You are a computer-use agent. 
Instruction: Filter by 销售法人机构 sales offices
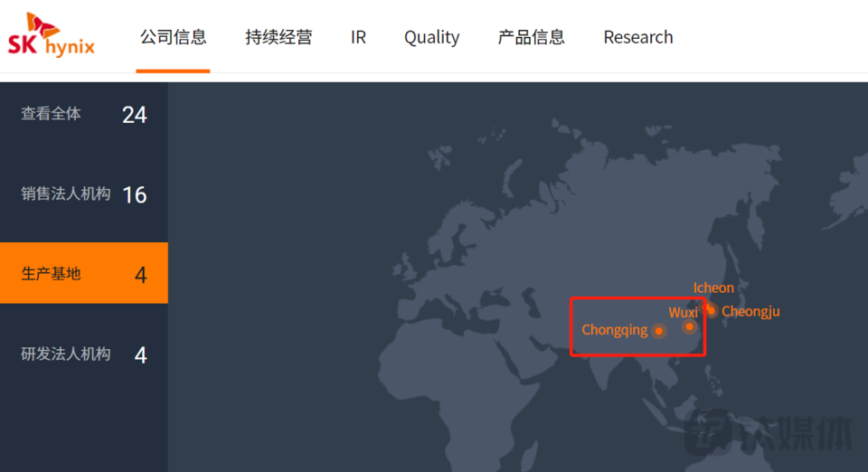click(66, 194)
